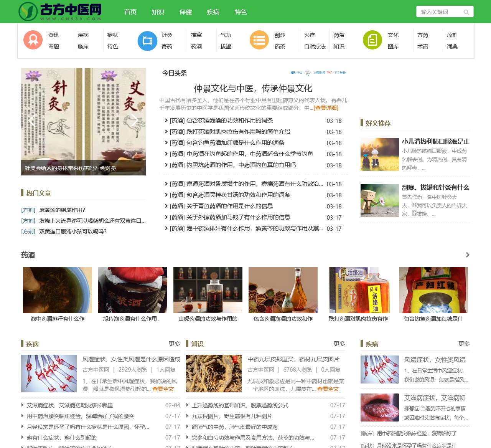491x448 pixels.
Task: Click 查看全文 for the 中药九层皮 article
Action: [x=328, y=389]
